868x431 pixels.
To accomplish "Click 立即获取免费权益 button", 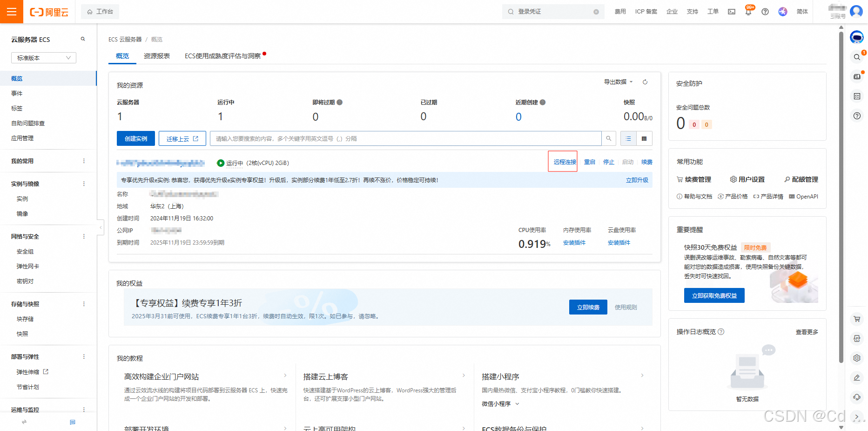I will tap(714, 295).
